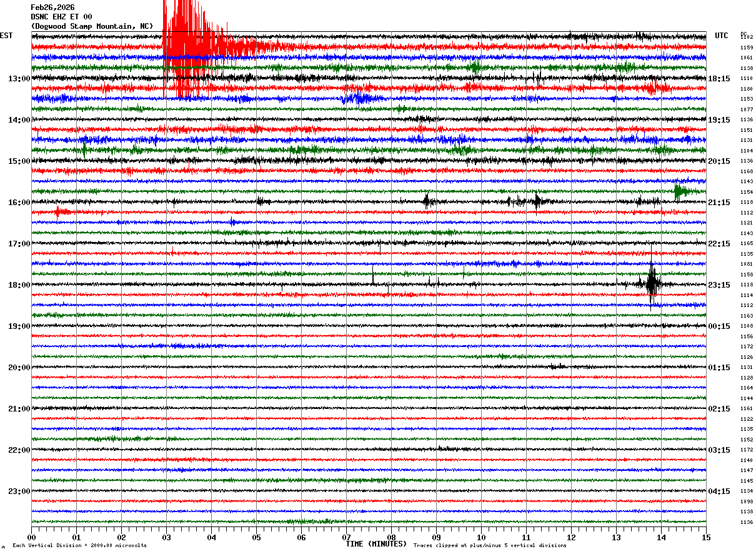Select minute 12 on the time axis

[571, 537]
